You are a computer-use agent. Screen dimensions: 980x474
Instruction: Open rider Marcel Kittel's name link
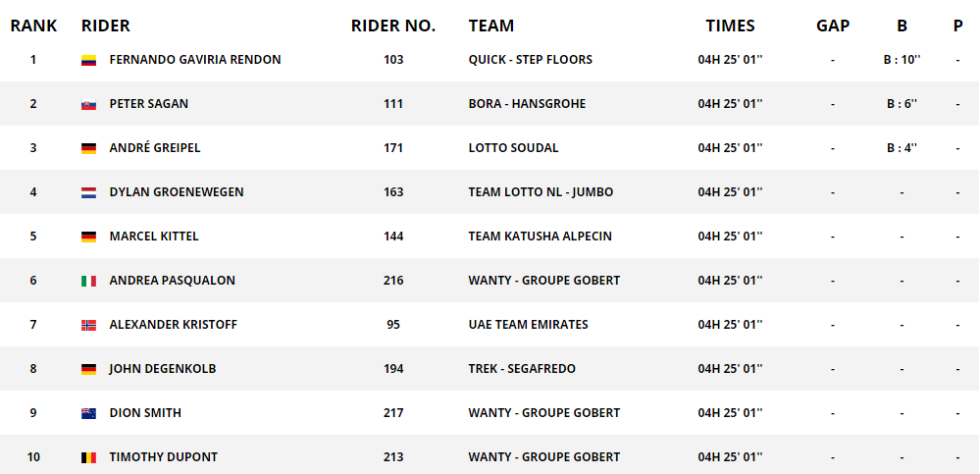154,237
